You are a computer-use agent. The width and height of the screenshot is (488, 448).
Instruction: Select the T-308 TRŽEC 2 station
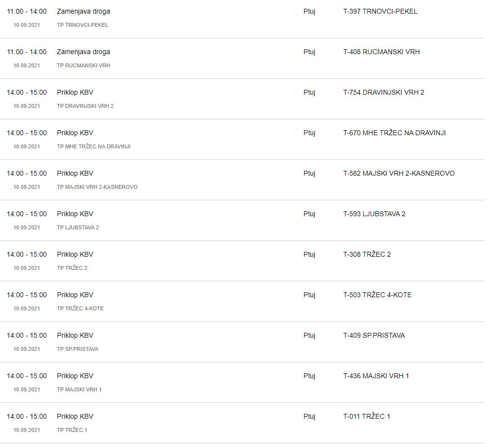[x=367, y=254]
